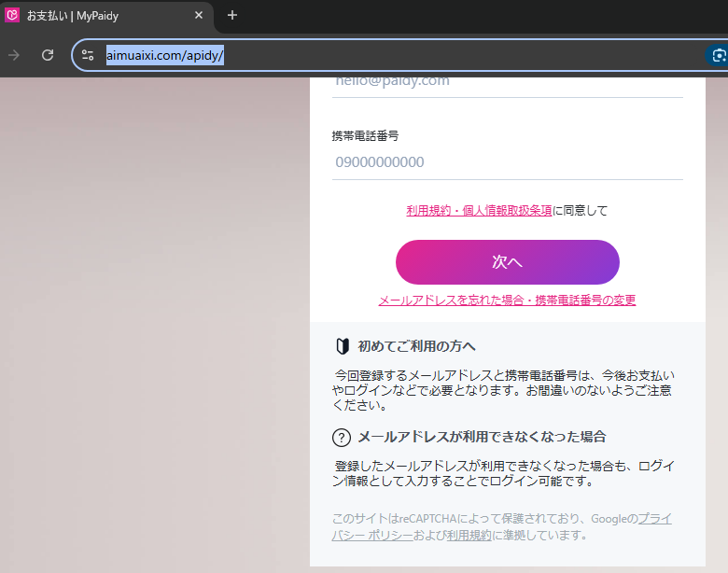Click the 携帯電話番号 phone number field
Image resolution: width=728 pixels, height=573 pixels.
(507, 162)
